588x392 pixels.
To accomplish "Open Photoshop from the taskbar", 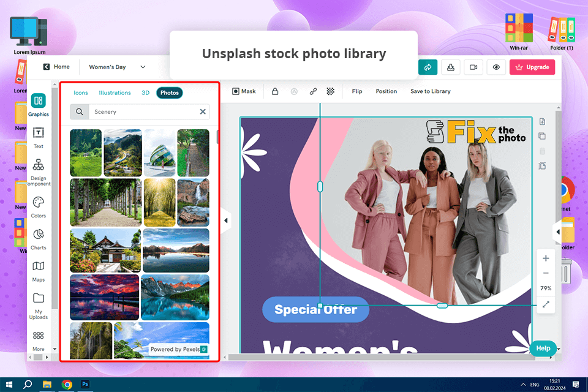I will (x=85, y=384).
